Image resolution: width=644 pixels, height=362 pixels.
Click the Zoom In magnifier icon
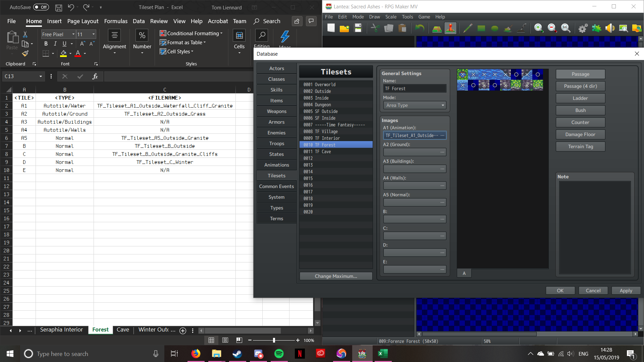click(539, 28)
